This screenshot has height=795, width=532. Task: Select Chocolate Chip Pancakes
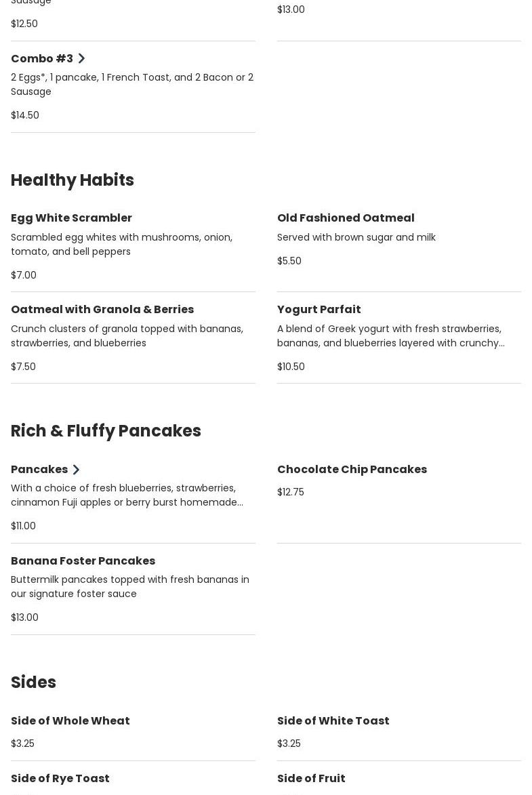pos(352,470)
